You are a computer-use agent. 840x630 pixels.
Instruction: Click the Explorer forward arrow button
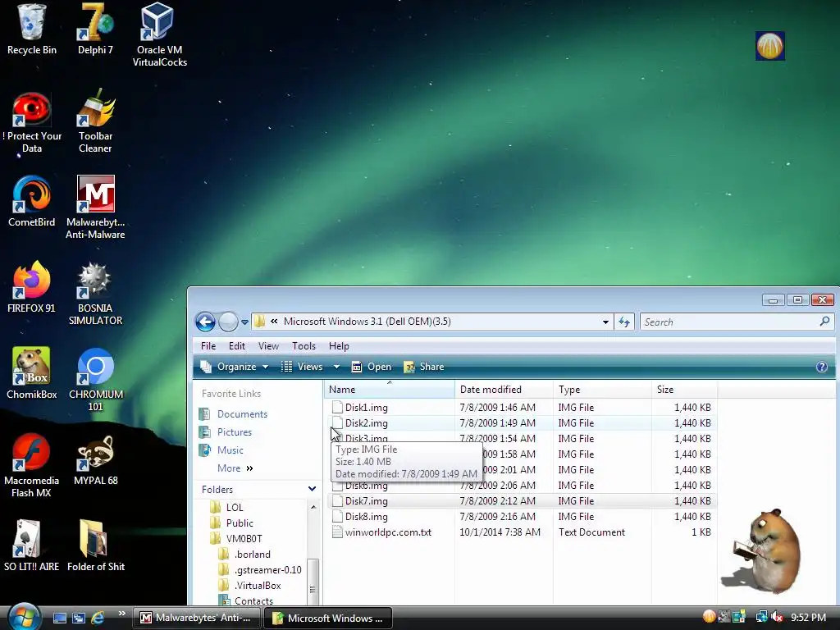coord(228,322)
